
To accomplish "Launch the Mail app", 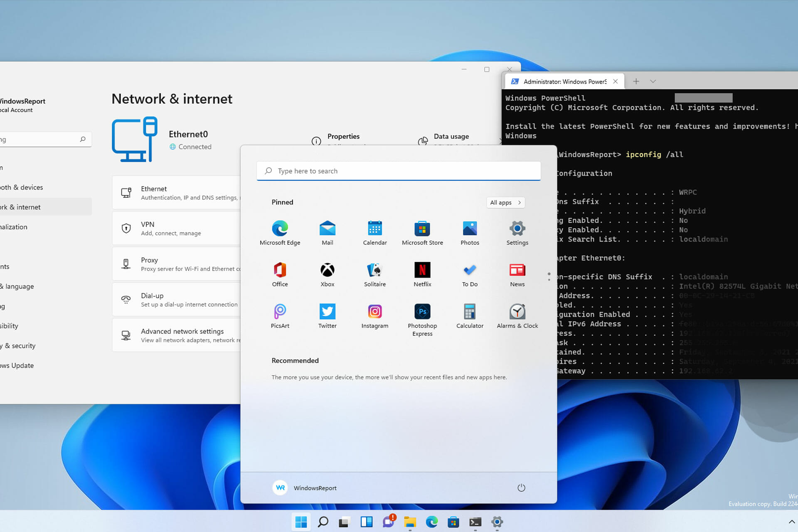I will tap(328, 233).
